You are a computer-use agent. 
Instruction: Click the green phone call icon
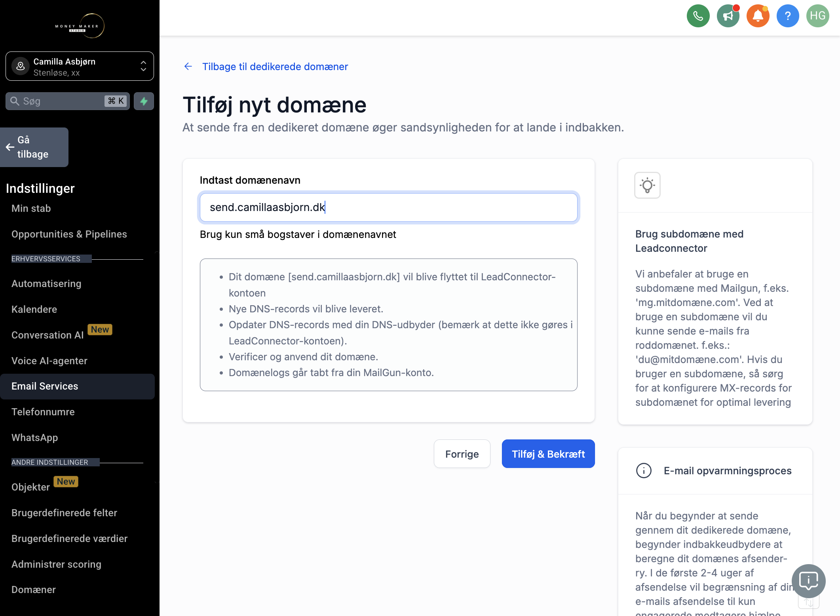[698, 16]
